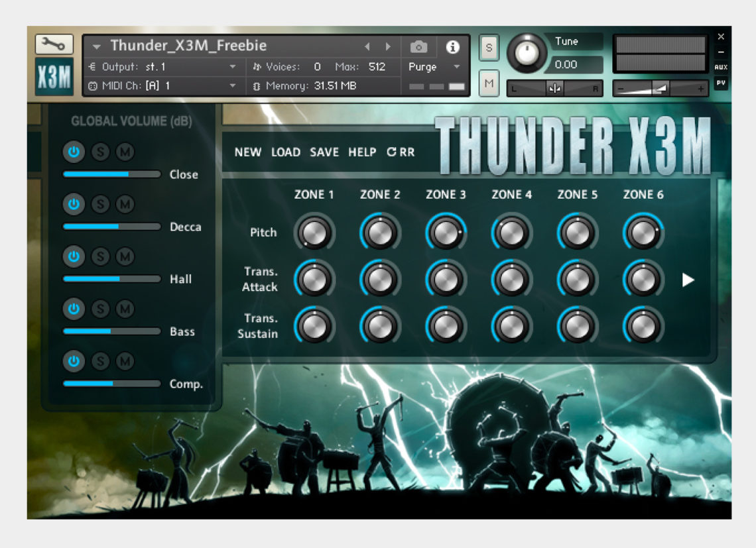756x548 pixels.
Task: Click the LOAD button
Action: point(286,152)
